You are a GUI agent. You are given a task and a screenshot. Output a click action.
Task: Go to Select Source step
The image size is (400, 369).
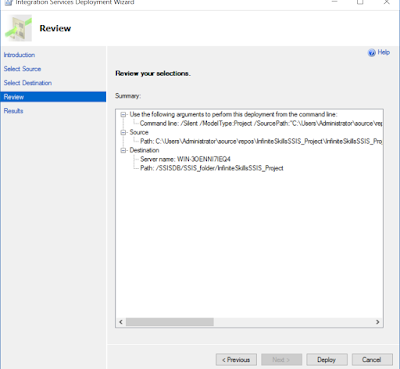[22, 69]
